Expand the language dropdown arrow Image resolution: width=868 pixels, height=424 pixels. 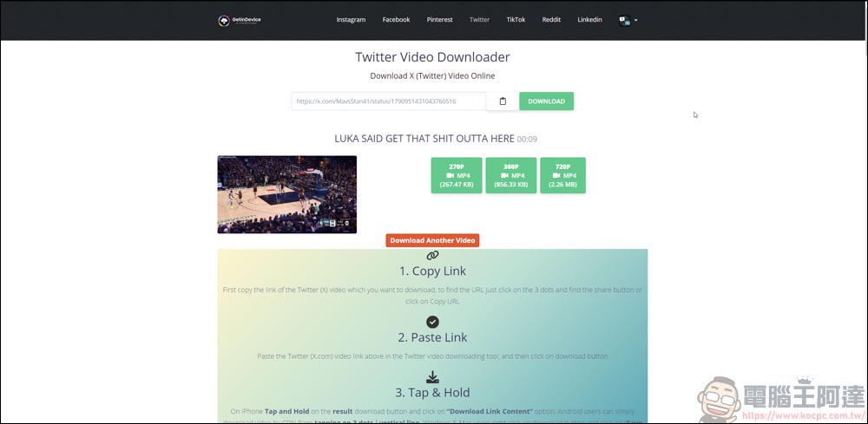coord(636,21)
